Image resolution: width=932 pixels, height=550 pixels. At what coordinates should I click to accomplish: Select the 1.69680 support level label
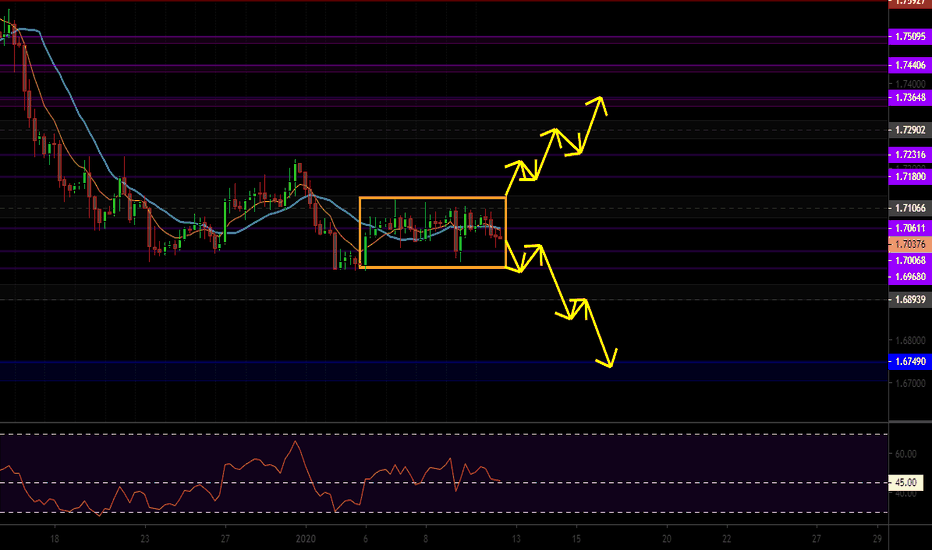pos(910,274)
